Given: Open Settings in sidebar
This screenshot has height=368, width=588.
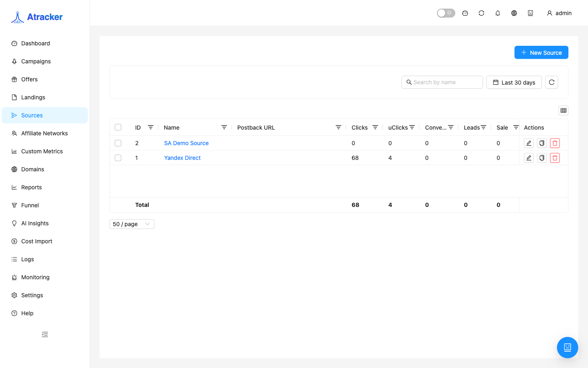Looking at the screenshot, I should point(45,295).
